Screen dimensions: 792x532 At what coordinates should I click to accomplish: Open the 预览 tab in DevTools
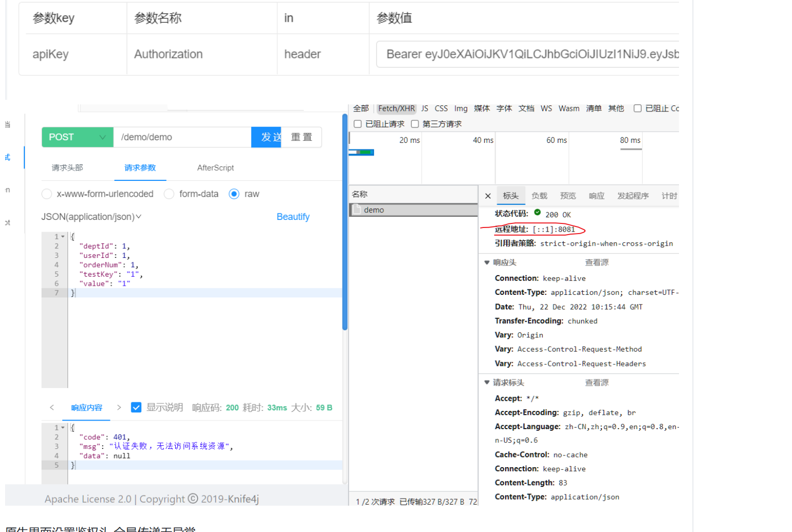[x=568, y=196]
